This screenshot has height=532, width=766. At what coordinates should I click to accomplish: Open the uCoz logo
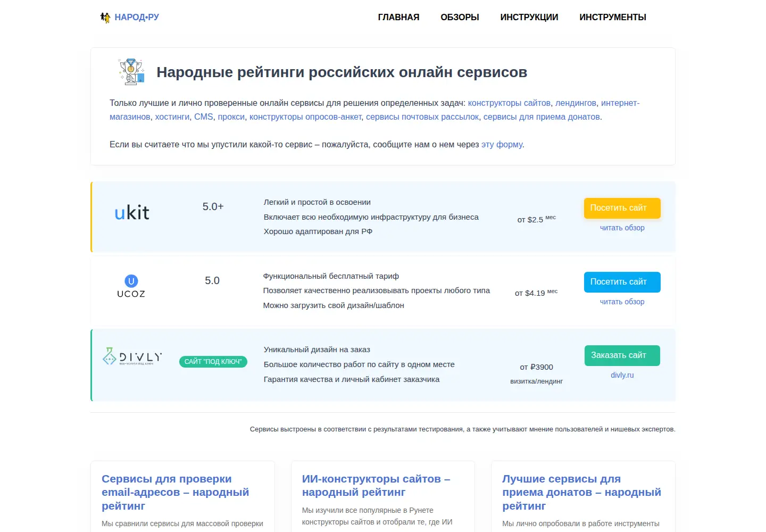tap(131, 286)
